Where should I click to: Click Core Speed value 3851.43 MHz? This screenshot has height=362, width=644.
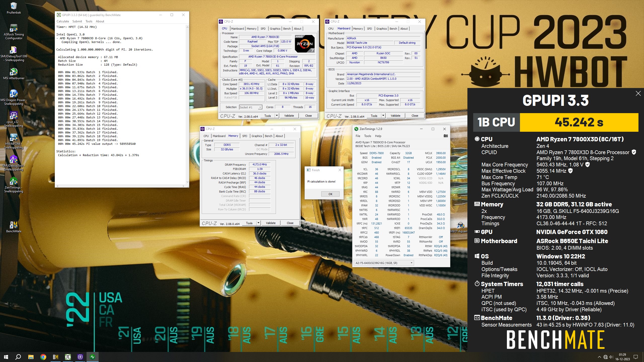tap(251, 84)
